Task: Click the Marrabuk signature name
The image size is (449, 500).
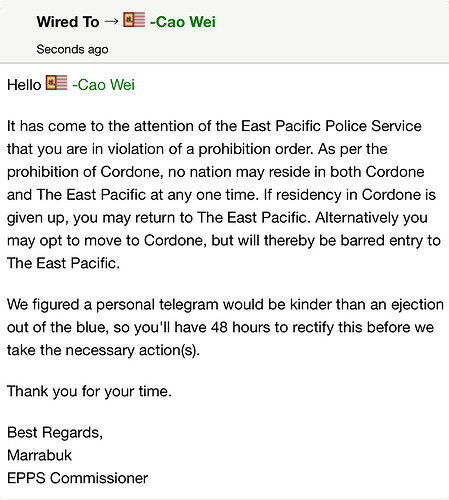Action: coord(39,455)
